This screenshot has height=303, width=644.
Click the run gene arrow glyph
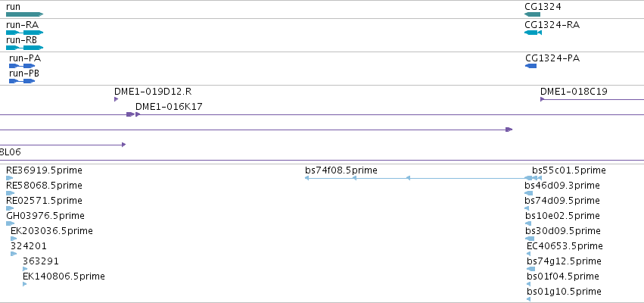point(24,14)
